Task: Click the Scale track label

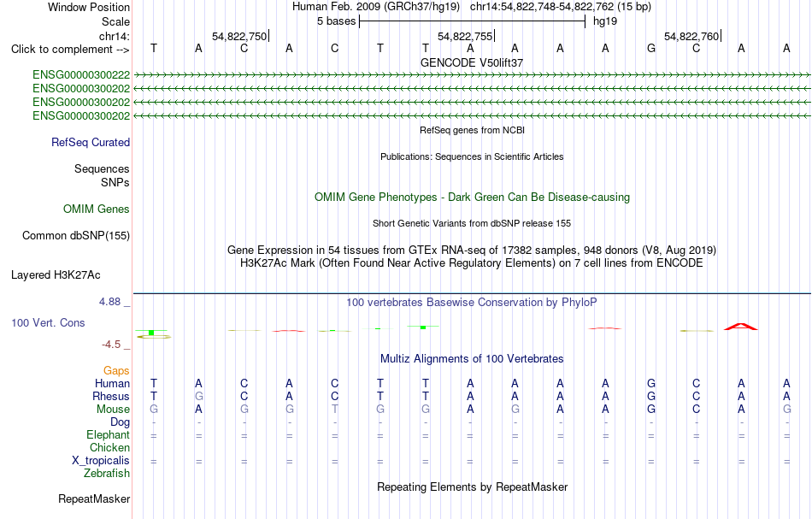Action: coord(115,21)
